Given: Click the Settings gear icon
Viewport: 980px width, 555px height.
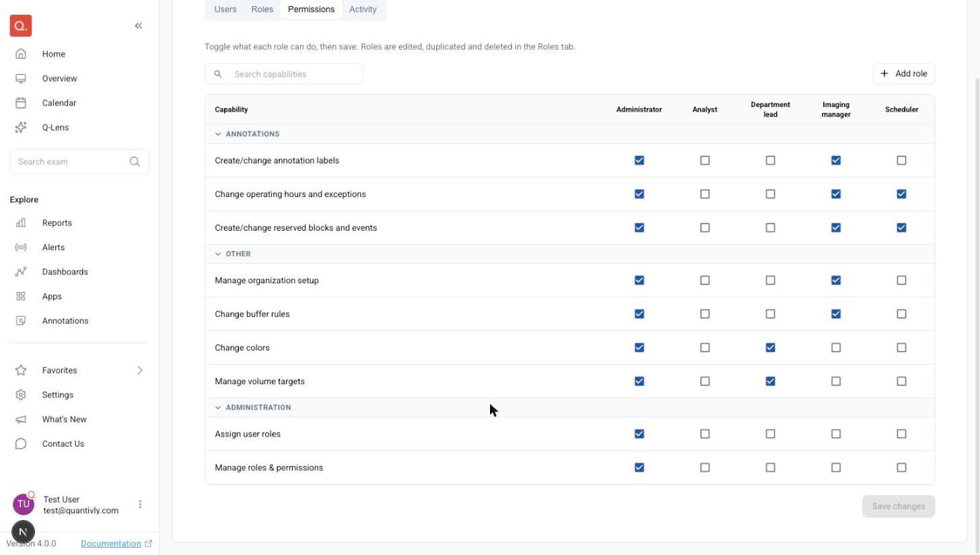Looking at the screenshot, I should 21,395.
